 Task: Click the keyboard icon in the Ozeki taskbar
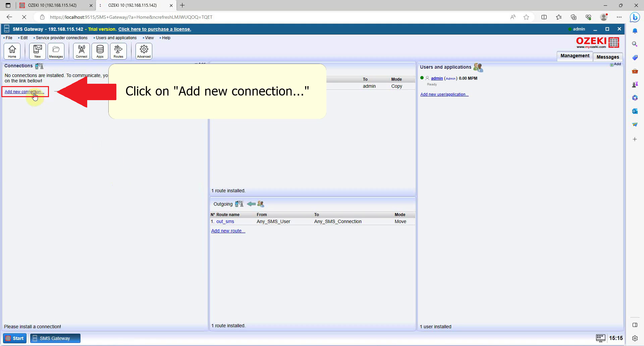(600, 338)
